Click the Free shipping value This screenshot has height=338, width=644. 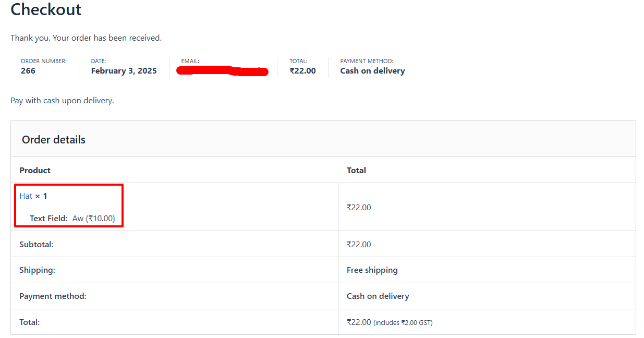[x=372, y=270]
